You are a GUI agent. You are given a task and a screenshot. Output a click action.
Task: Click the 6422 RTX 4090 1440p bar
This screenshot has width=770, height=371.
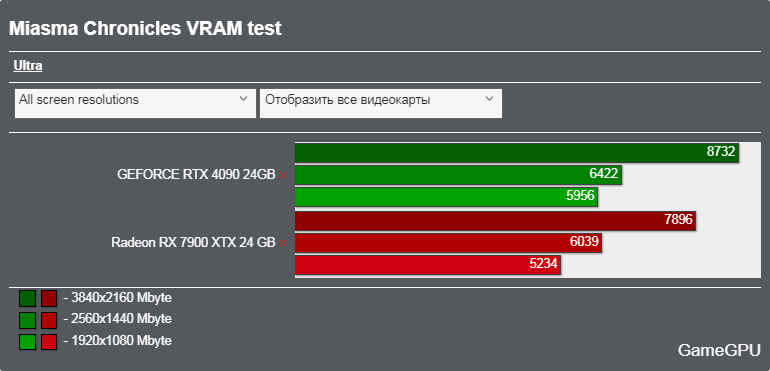click(458, 175)
